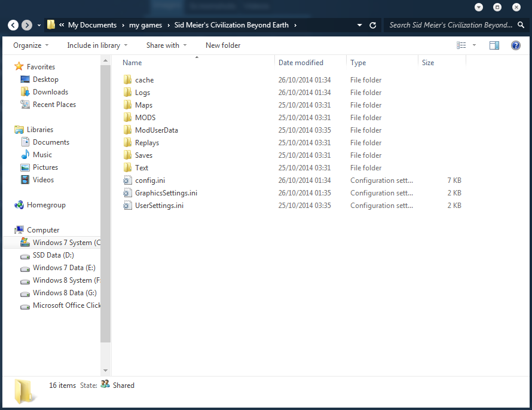Sort by Type column header
Image resolution: width=532 pixels, height=410 pixels.
click(x=382, y=63)
